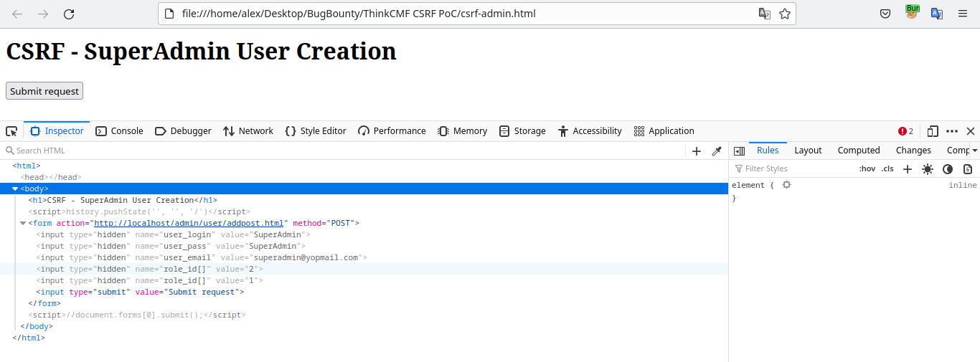Toggle Responsive Design Mode icon

933,131
